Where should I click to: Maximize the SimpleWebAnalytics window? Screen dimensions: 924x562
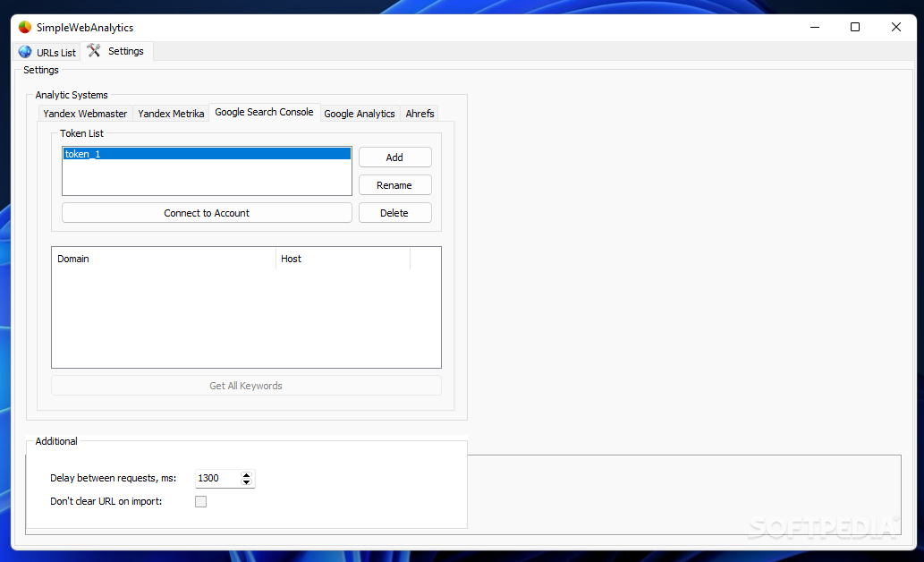tap(855, 27)
